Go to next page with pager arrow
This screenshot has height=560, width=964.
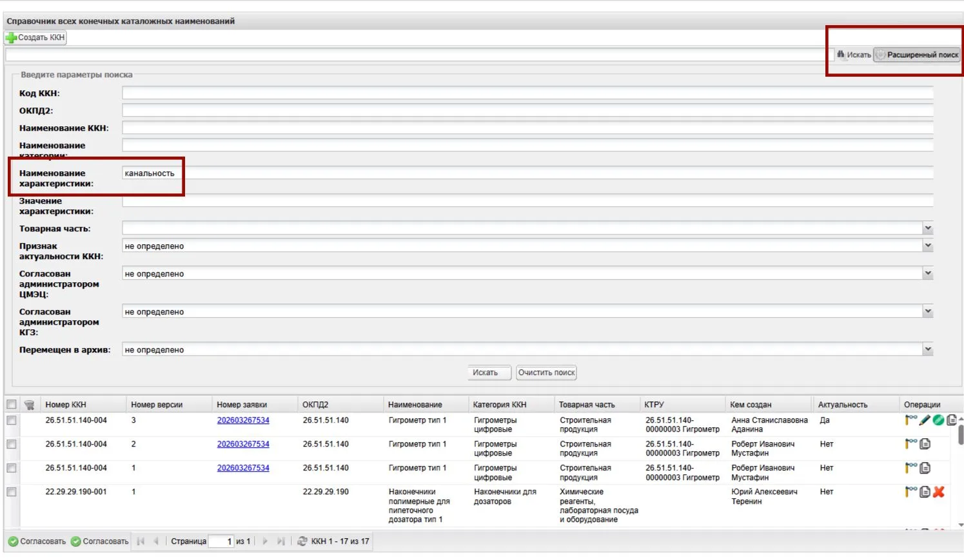(x=265, y=541)
